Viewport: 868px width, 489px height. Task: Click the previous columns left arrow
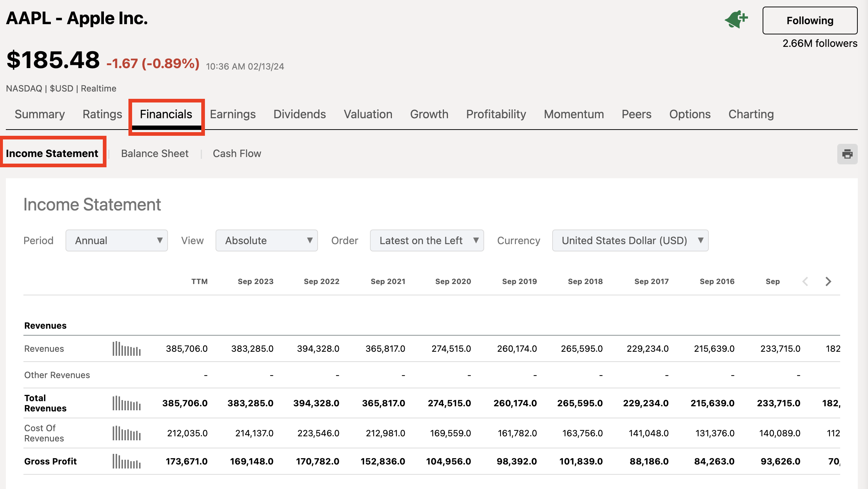pos(805,281)
